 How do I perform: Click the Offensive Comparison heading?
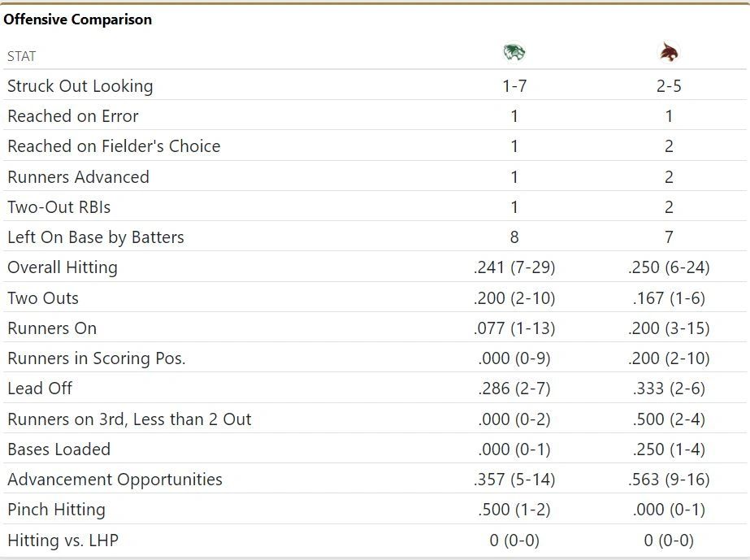(78, 20)
